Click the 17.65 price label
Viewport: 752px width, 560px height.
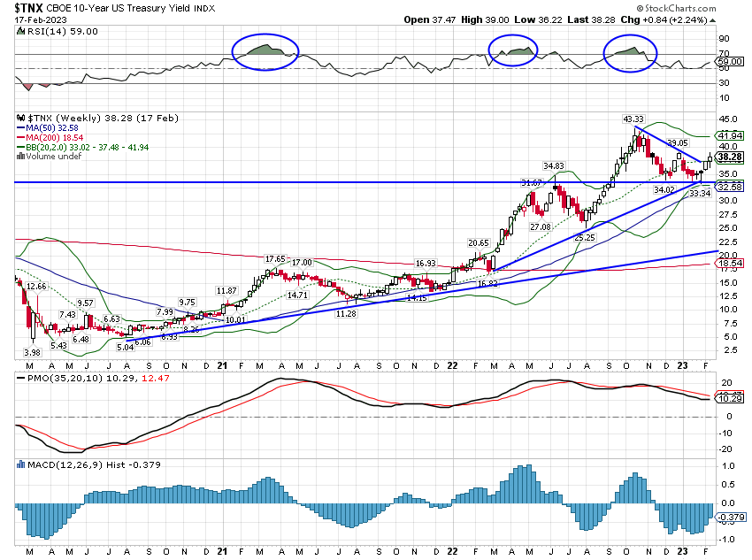(275, 259)
